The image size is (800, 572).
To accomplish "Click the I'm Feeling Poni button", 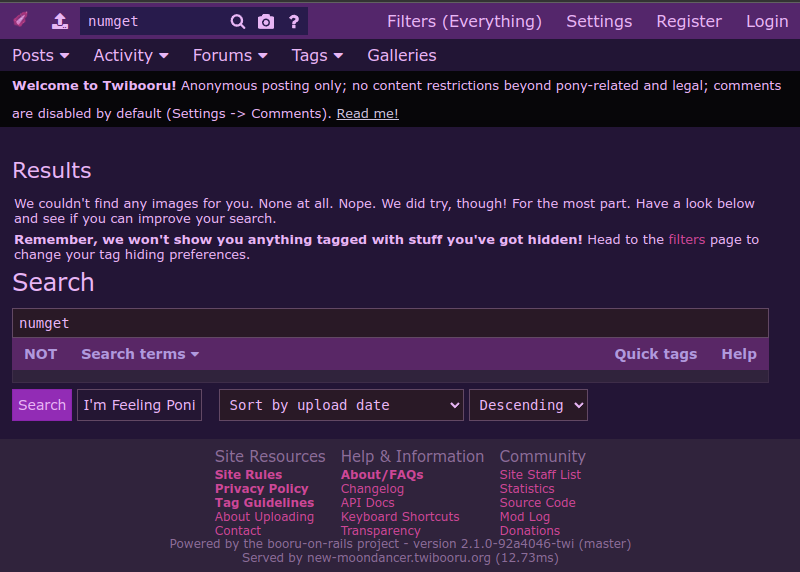I will click(139, 405).
